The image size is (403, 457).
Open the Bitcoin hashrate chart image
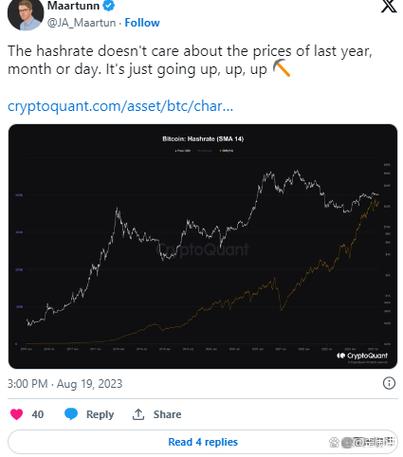[203, 246]
